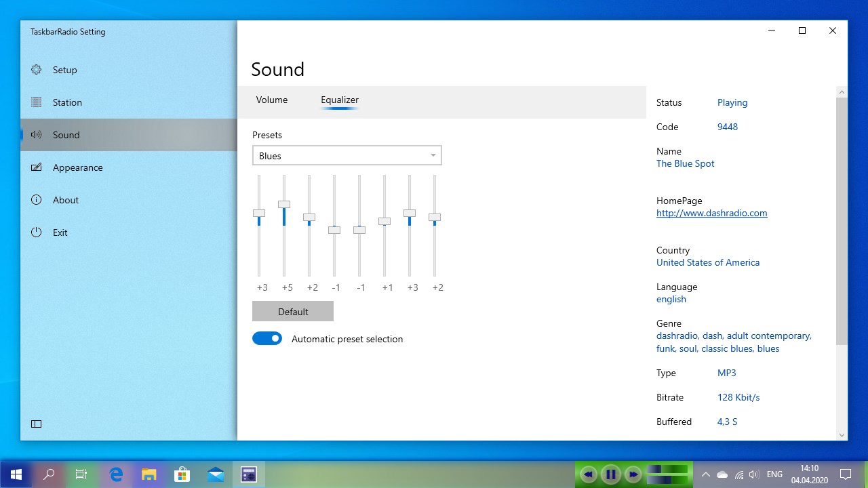Click the 128 Kbit/s bitrate value

738,397
